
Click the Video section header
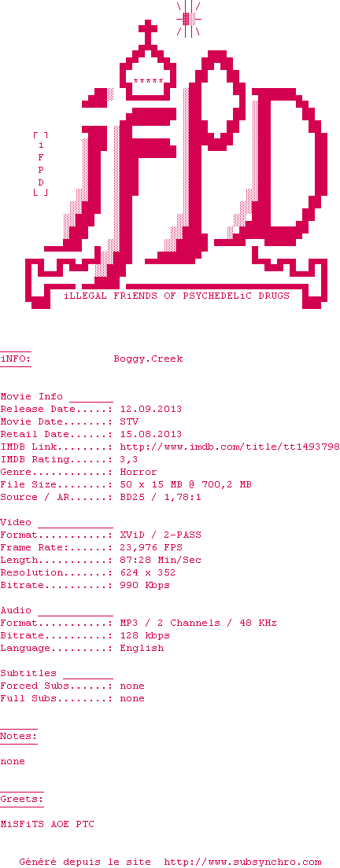tap(16, 522)
